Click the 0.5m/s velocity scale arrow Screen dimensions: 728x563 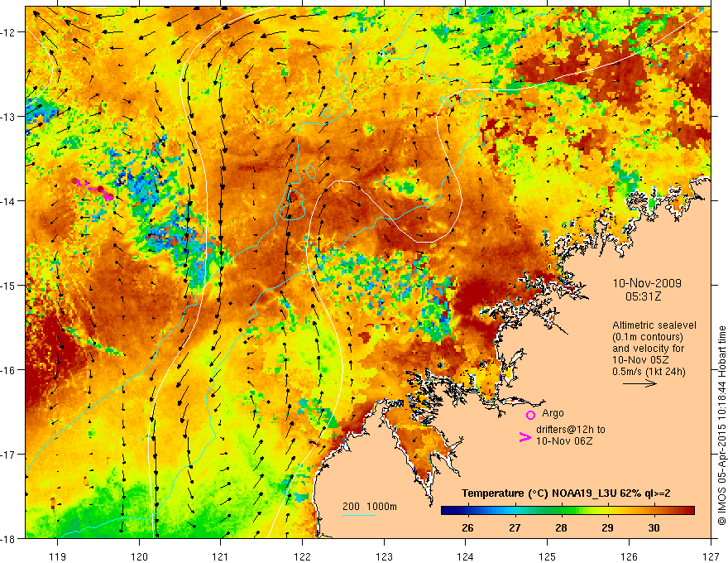pyautogui.click(x=639, y=383)
